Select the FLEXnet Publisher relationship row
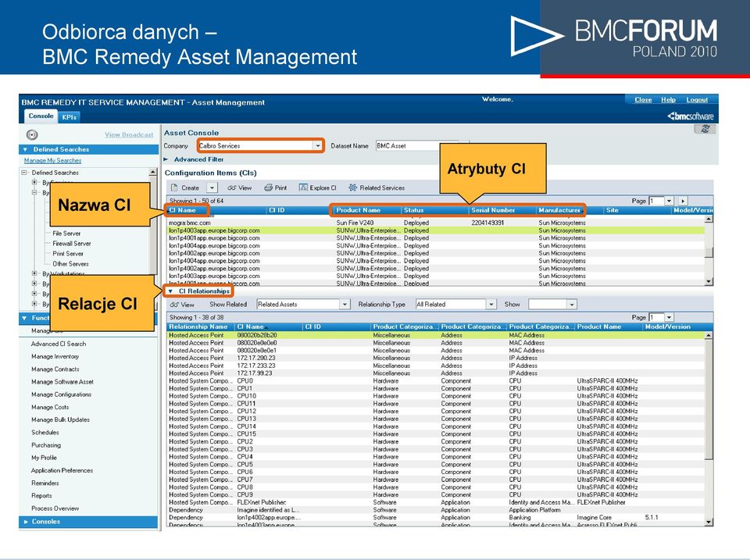 point(435,503)
